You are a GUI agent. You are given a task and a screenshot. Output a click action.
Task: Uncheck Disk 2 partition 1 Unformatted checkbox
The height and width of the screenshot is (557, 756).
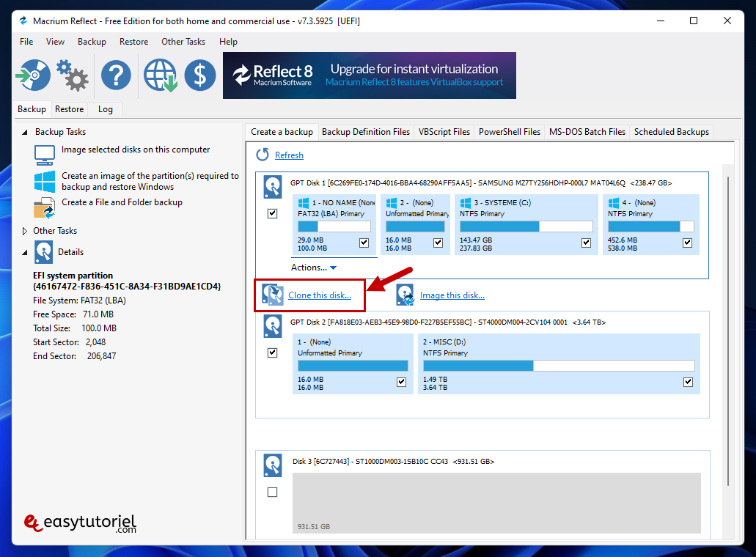[401, 382]
